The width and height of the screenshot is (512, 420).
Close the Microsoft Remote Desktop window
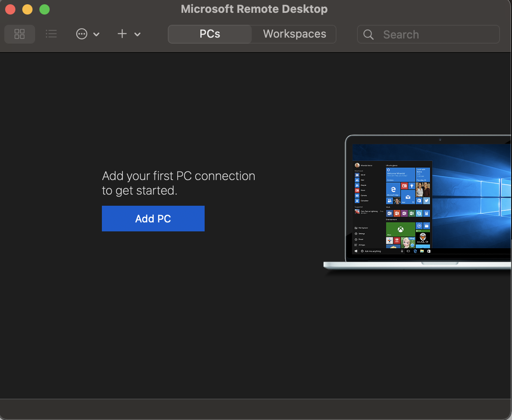[x=10, y=9]
